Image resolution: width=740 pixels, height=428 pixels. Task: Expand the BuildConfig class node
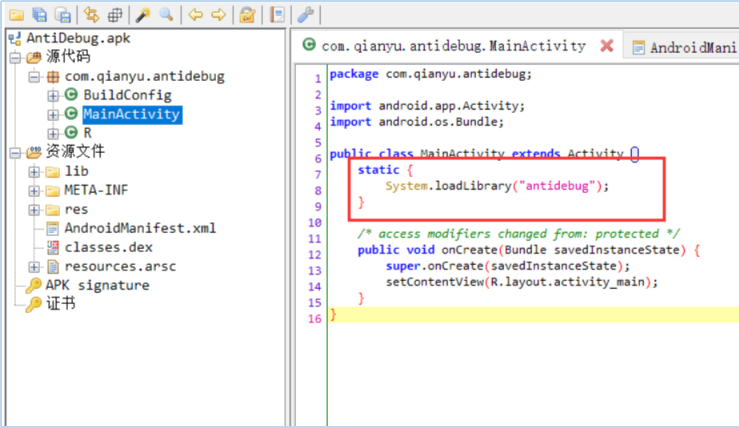(x=53, y=96)
